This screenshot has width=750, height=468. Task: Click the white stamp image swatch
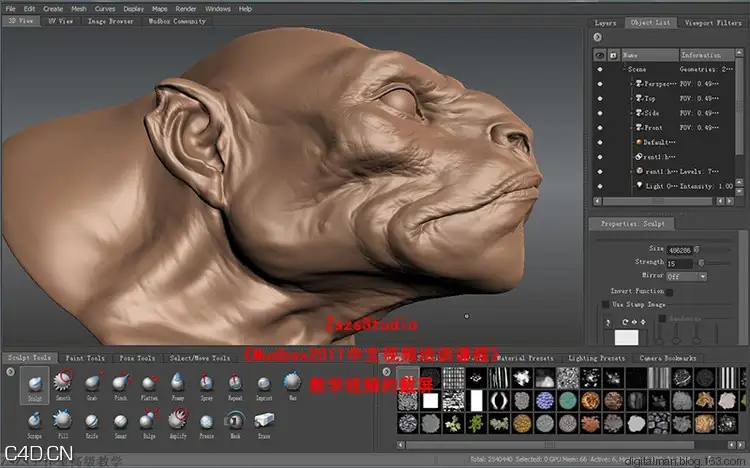coord(626,337)
